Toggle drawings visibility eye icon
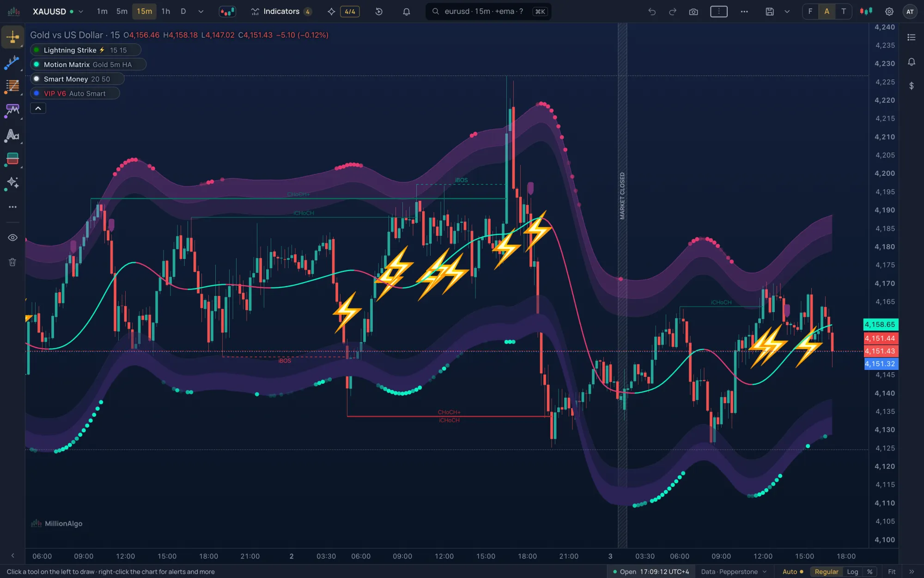The image size is (924, 578). pyautogui.click(x=12, y=238)
